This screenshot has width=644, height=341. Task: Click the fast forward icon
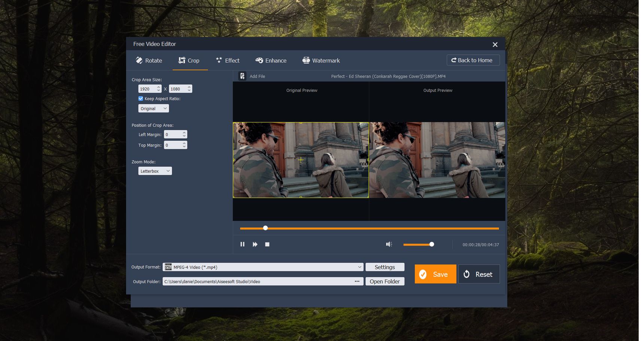point(255,244)
